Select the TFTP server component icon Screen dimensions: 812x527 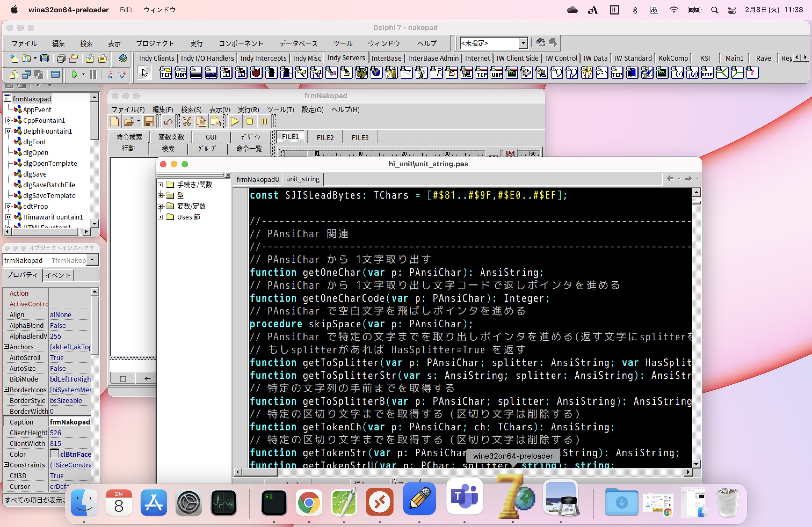click(x=707, y=73)
